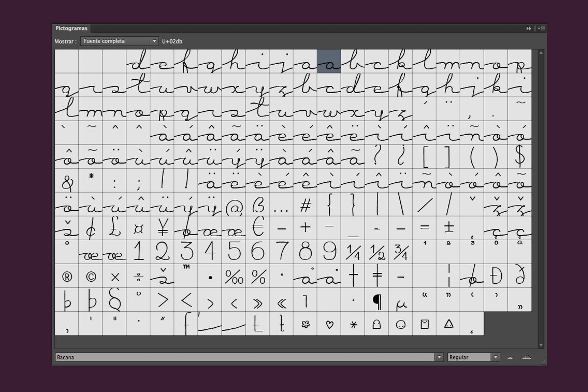Select the digit 3 glyph
588x392 pixels.
click(186, 252)
